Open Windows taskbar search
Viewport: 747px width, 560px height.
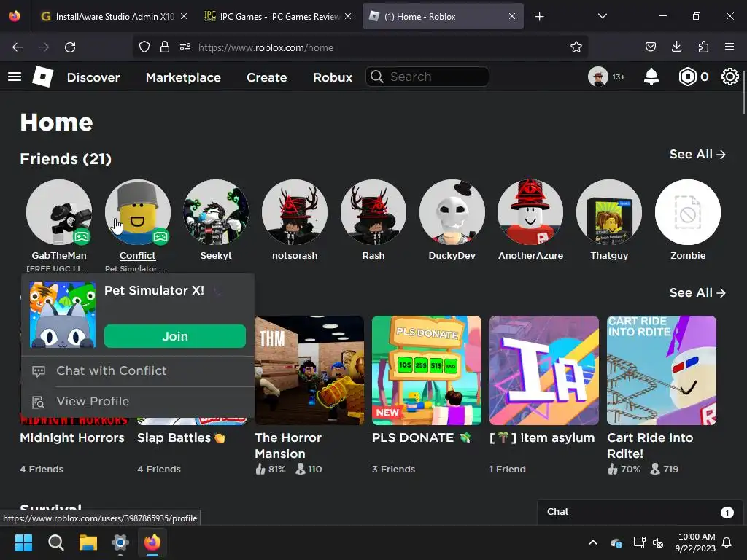(x=55, y=542)
